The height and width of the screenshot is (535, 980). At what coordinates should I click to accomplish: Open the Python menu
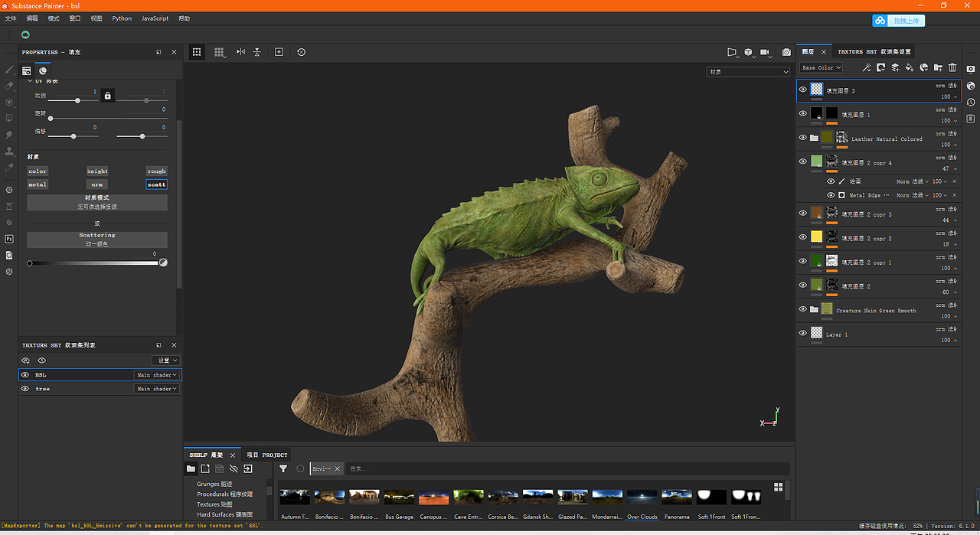(122, 18)
